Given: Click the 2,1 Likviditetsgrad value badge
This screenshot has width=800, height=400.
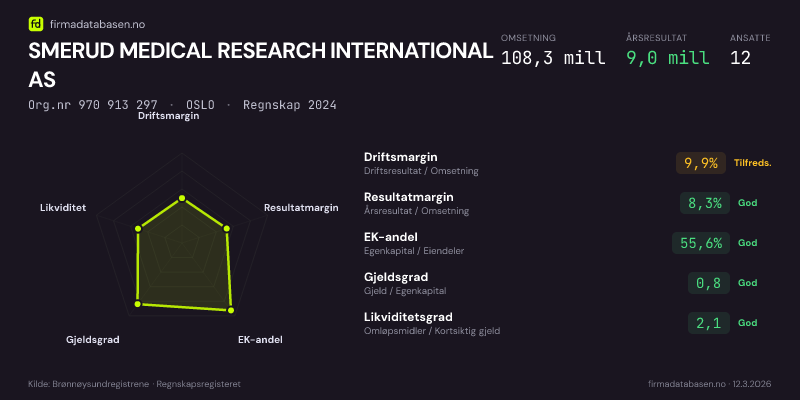Looking at the screenshot, I should (x=709, y=323).
